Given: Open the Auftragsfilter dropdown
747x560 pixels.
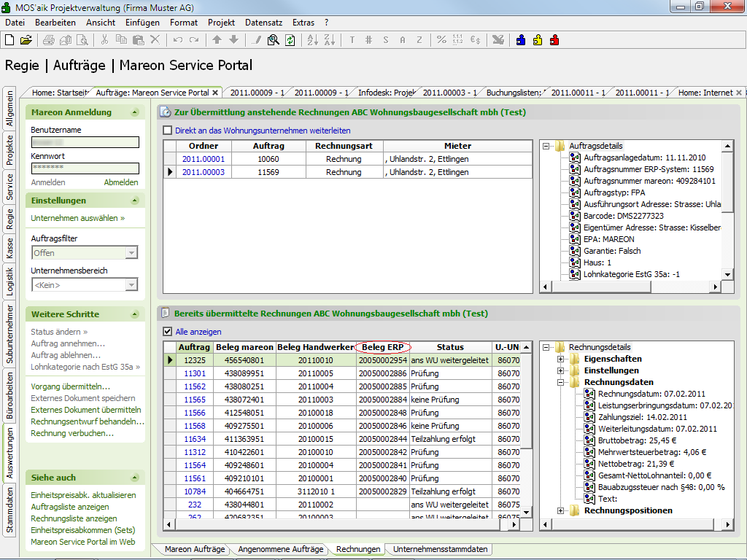Looking at the screenshot, I should [131, 253].
